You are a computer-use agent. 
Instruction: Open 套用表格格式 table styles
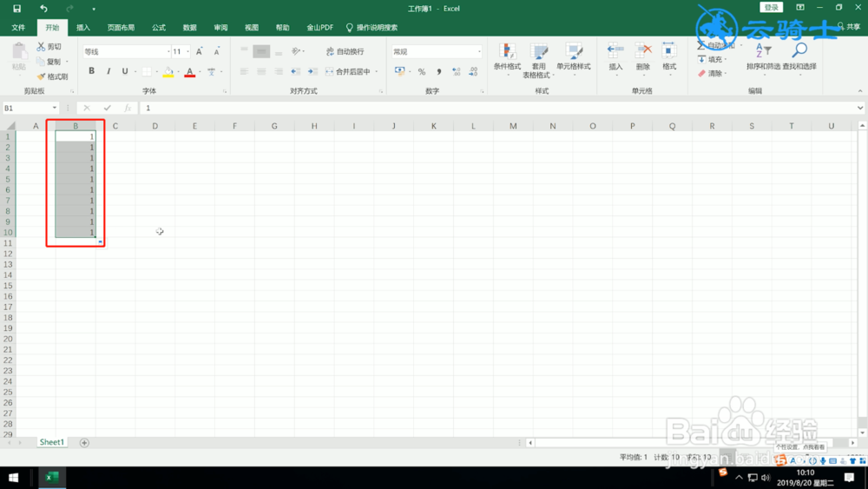(x=538, y=60)
